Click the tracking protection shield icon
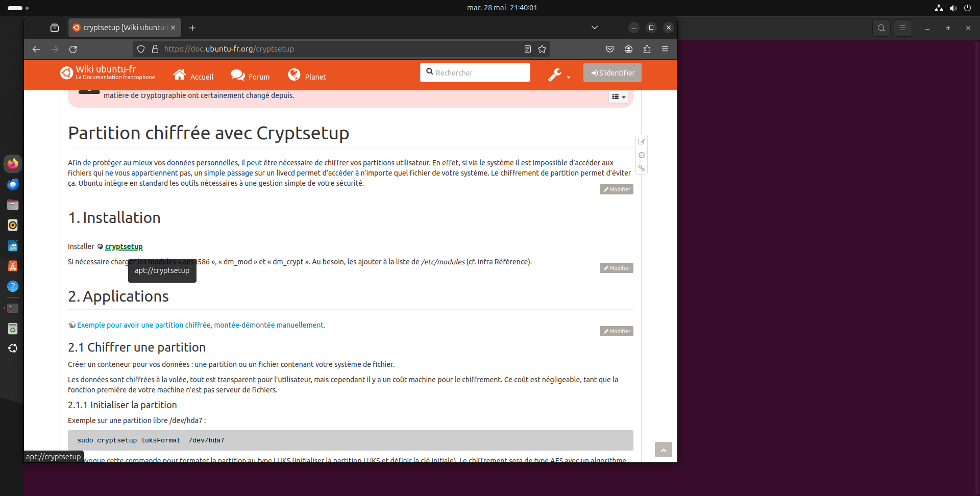The height and width of the screenshot is (496, 980). click(x=141, y=49)
